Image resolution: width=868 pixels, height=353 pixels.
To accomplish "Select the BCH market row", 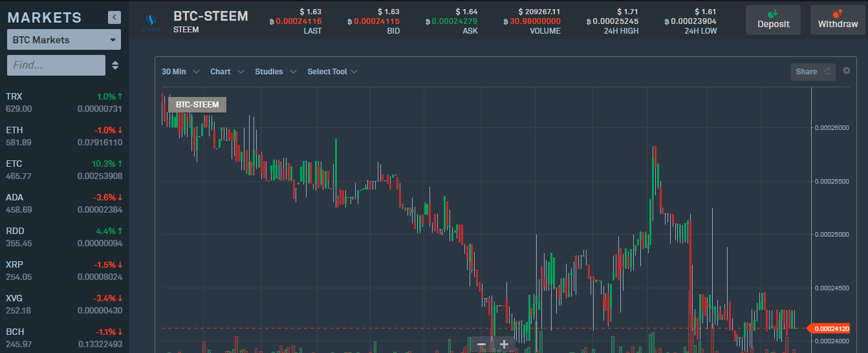I will pos(64,338).
